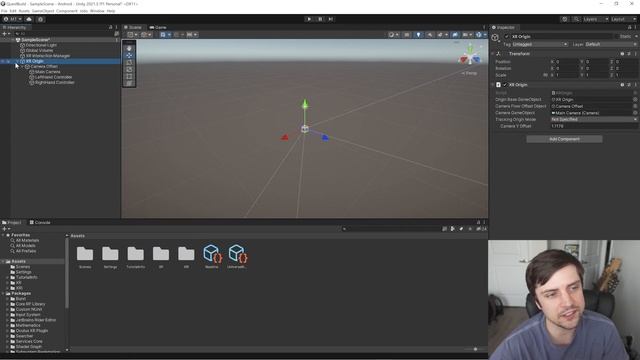This screenshot has width=640, height=360.
Task: Select Main Camera in Hierarchy
Action: tap(47, 72)
